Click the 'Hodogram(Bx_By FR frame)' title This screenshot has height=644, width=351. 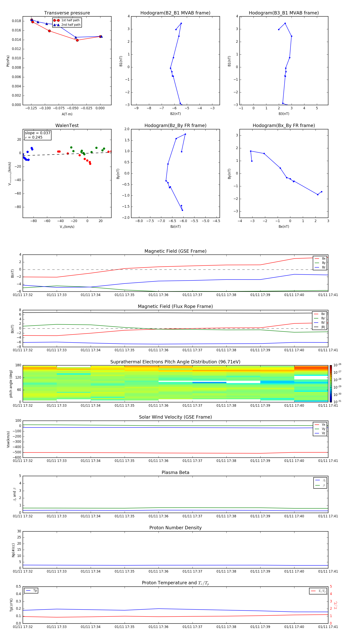point(284,125)
